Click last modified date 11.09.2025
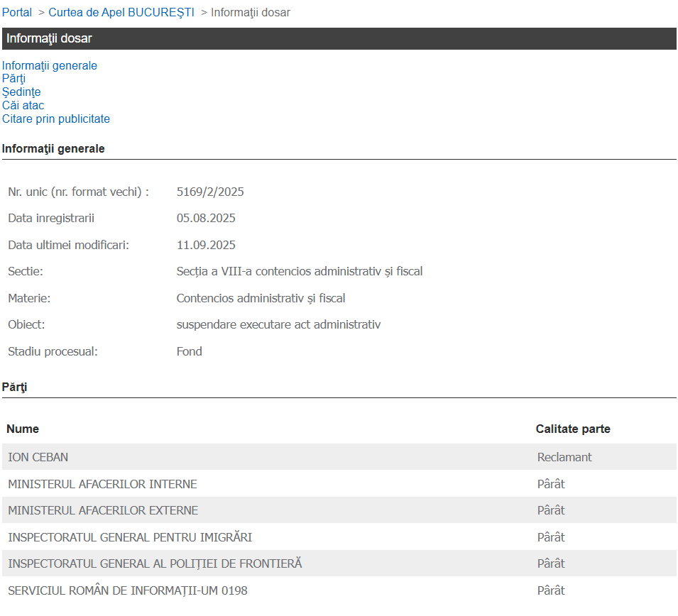 [x=206, y=246]
